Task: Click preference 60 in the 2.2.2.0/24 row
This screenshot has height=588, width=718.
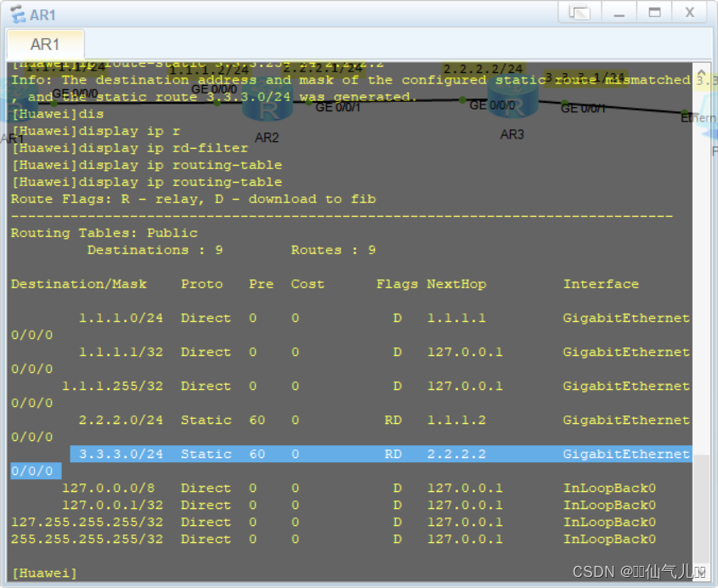Action: pyautogui.click(x=257, y=420)
